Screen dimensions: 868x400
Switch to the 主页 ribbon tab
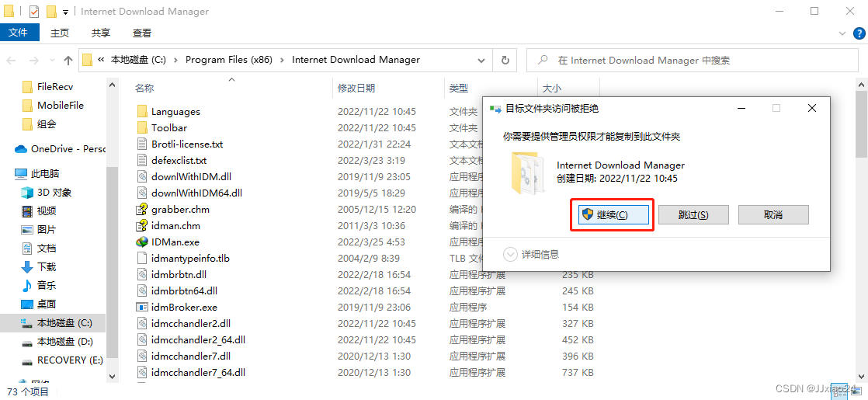click(x=60, y=33)
